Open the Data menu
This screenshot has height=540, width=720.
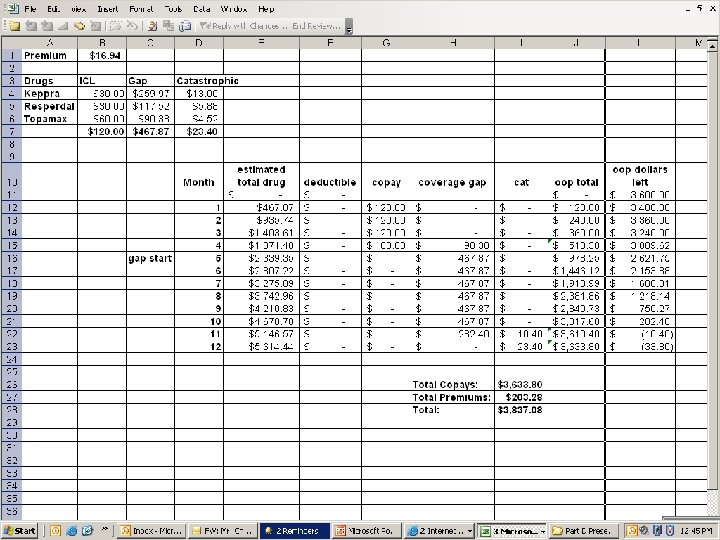[x=202, y=9]
